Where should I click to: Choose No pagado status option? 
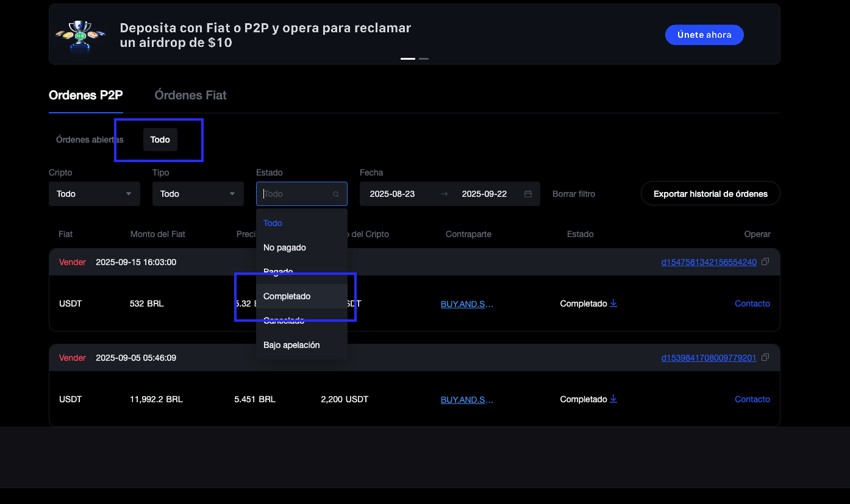click(x=285, y=247)
